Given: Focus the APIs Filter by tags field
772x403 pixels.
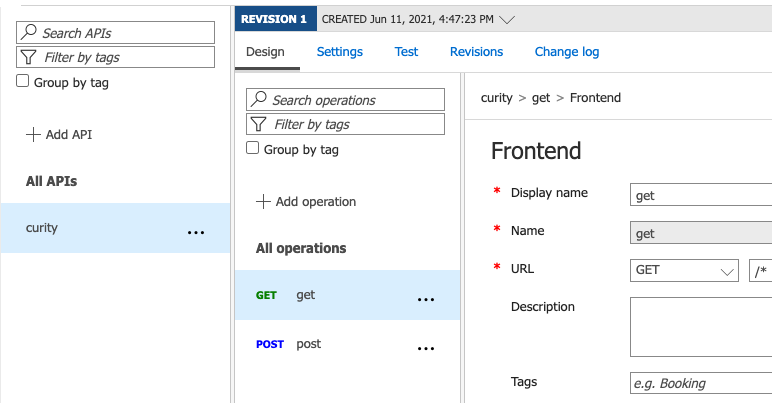Looking at the screenshot, I should pos(115,57).
